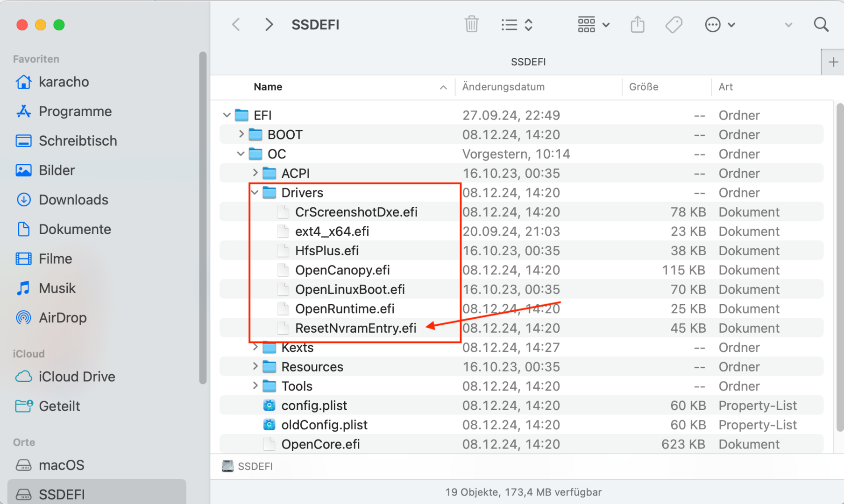This screenshot has height=504, width=844.
Task: Select OpenLinuxBoot.efi file
Action: pos(521,289)
